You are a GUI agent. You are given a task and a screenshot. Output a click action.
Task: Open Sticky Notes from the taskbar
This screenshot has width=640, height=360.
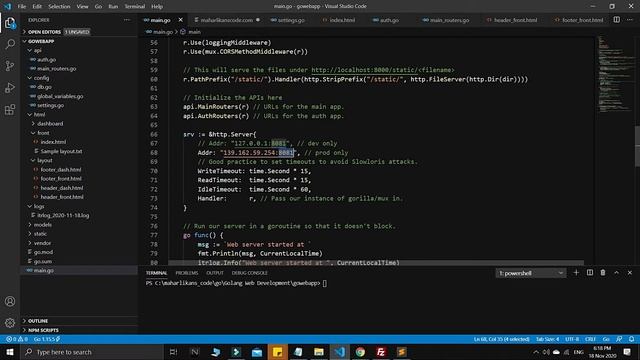coord(278,352)
